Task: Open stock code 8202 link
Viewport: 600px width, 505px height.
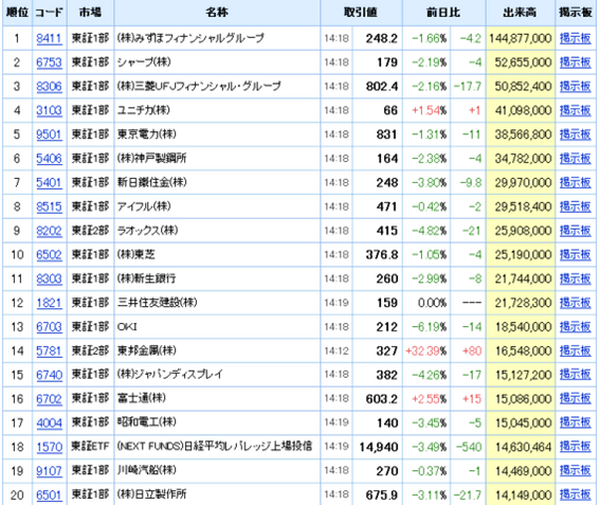Action: [49, 231]
